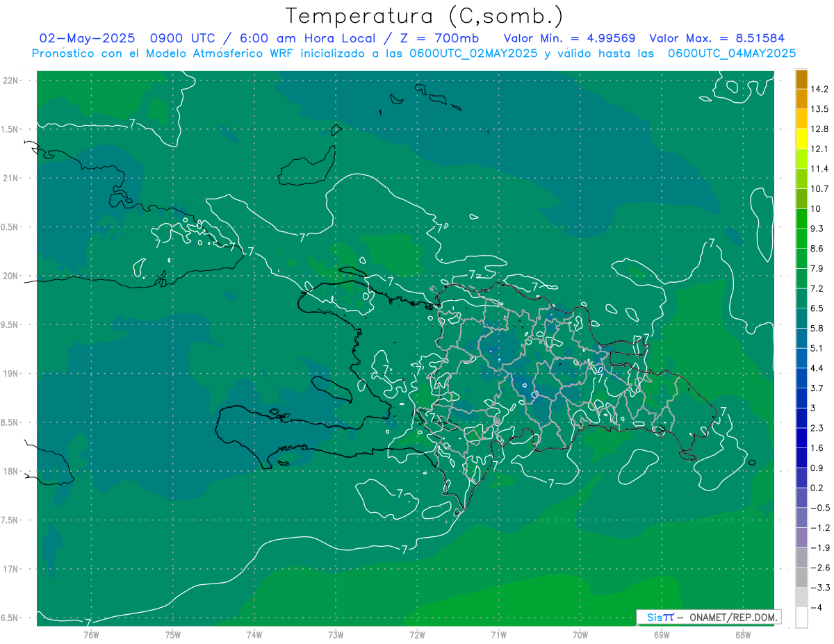Click the "6.5" colorbar value

(817, 308)
